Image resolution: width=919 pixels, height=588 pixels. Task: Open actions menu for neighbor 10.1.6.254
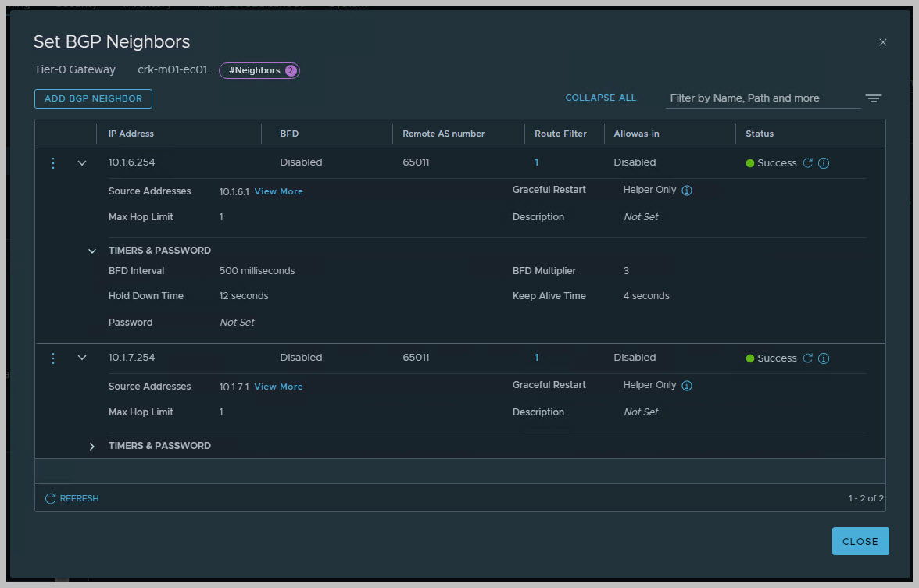point(53,163)
